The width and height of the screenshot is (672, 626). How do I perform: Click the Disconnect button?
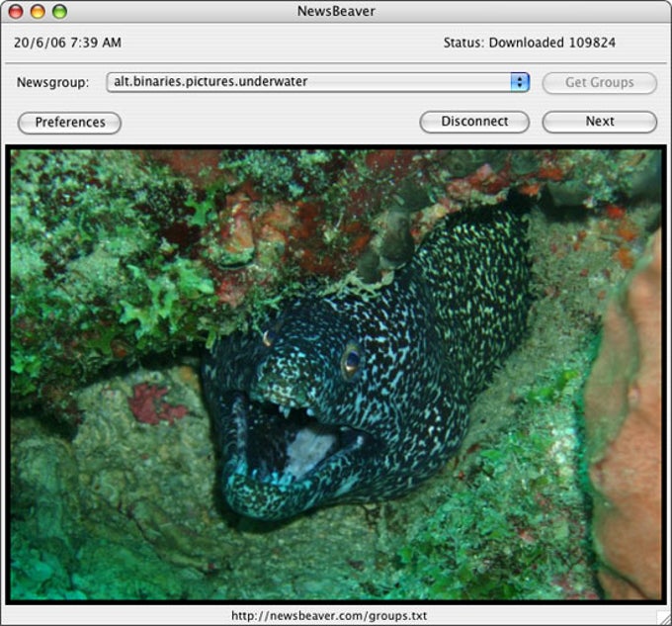coord(474,122)
